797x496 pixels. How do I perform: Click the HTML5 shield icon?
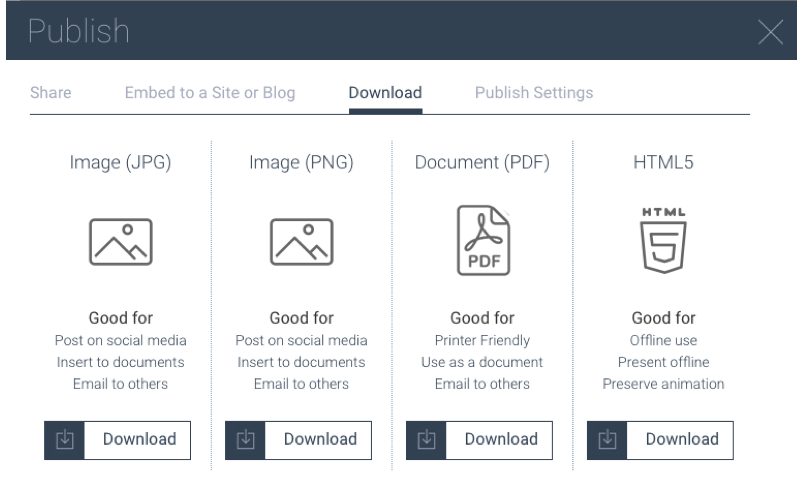point(664,240)
